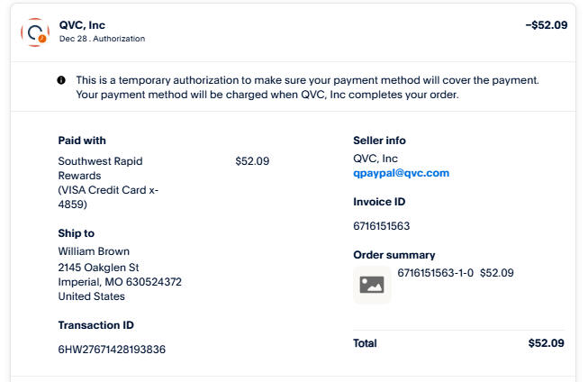Click the order item 6716151563-1-0
Viewport: 588px width, 382px height.
pos(435,272)
